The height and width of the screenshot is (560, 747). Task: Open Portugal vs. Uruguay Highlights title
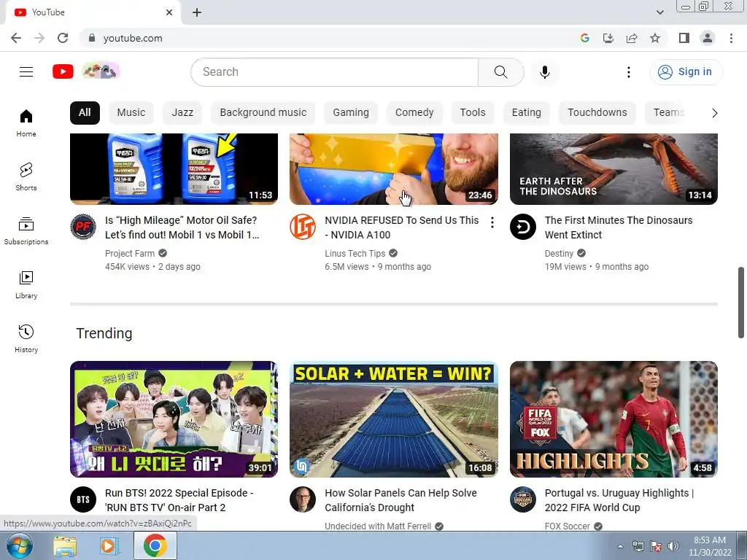pyautogui.click(x=619, y=500)
